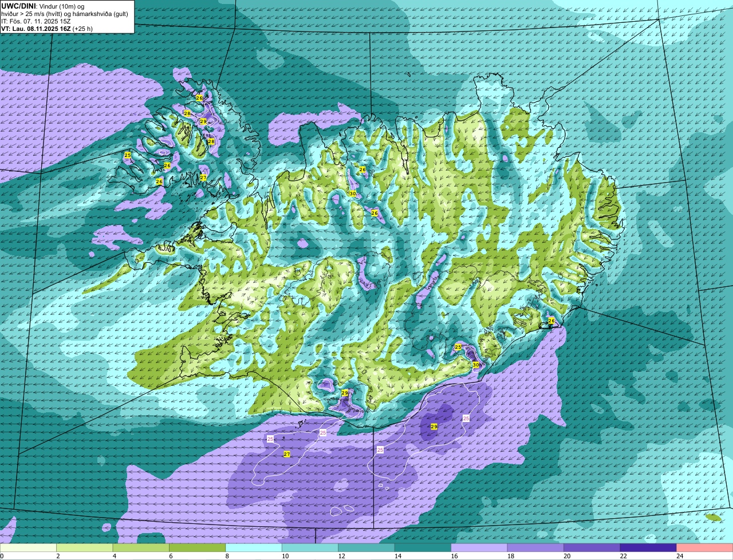Click the pale yellow 0–2 legend swatch
This screenshot has width=733, height=560.
click(x=29, y=548)
